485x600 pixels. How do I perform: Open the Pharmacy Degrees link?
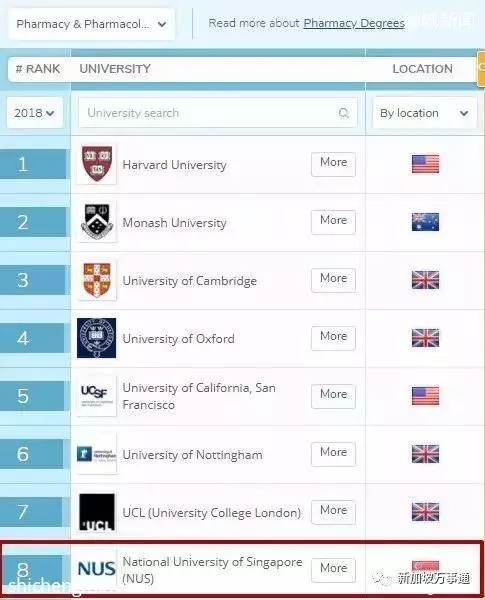point(354,23)
